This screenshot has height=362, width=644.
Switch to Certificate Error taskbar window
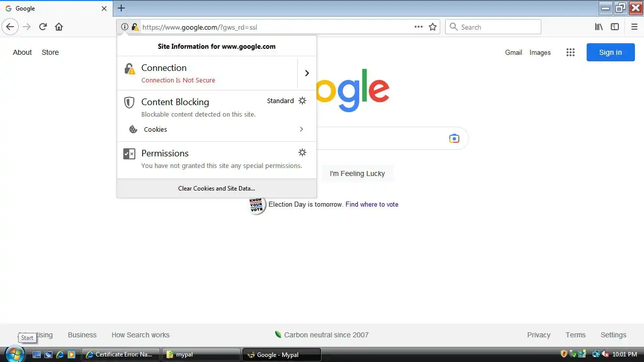[x=121, y=354]
